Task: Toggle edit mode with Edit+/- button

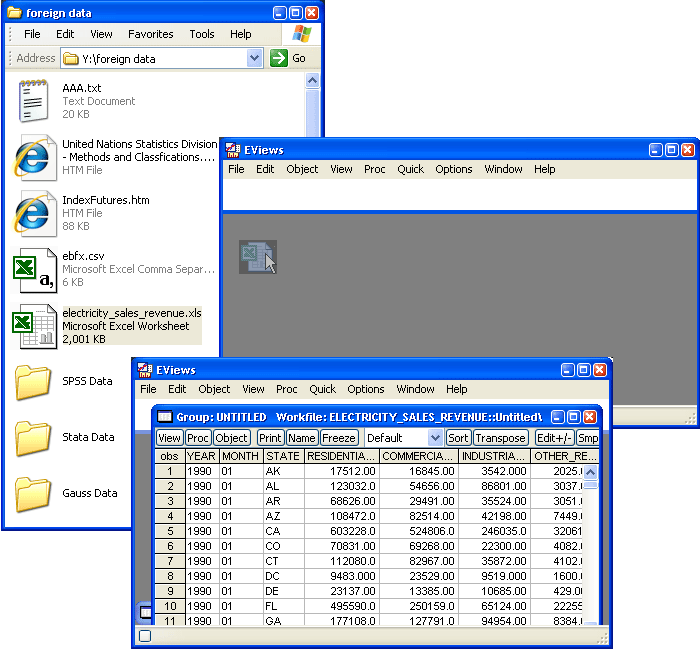Action: pyautogui.click(x=554, y=438)
